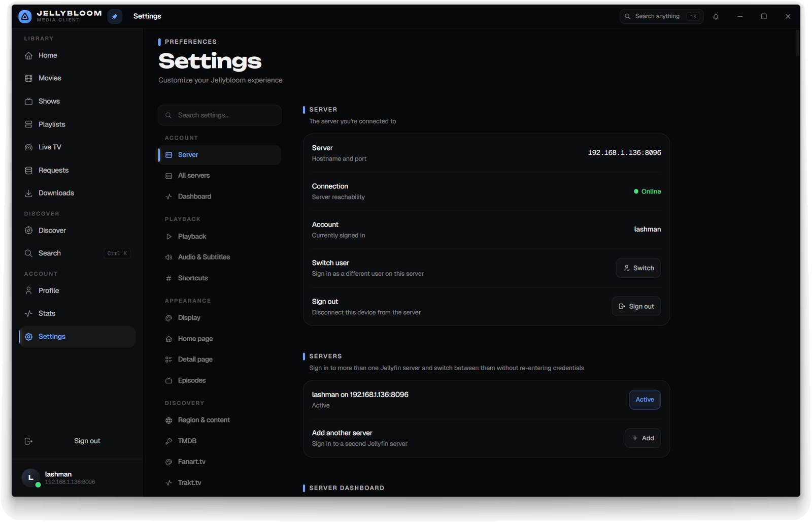
Task: Open Playlists from the sidebar
Action: click(x=77, y=124)
